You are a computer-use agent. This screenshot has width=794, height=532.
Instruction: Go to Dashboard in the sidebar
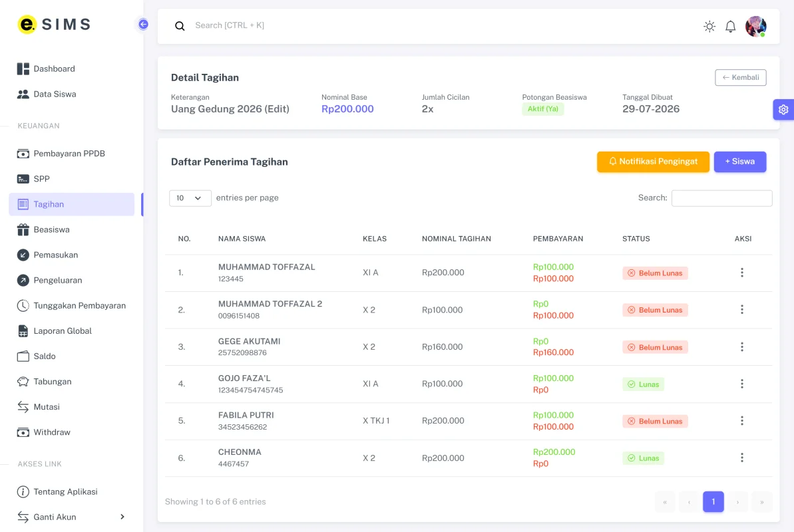pyautogui.click(x=72, y=69)
